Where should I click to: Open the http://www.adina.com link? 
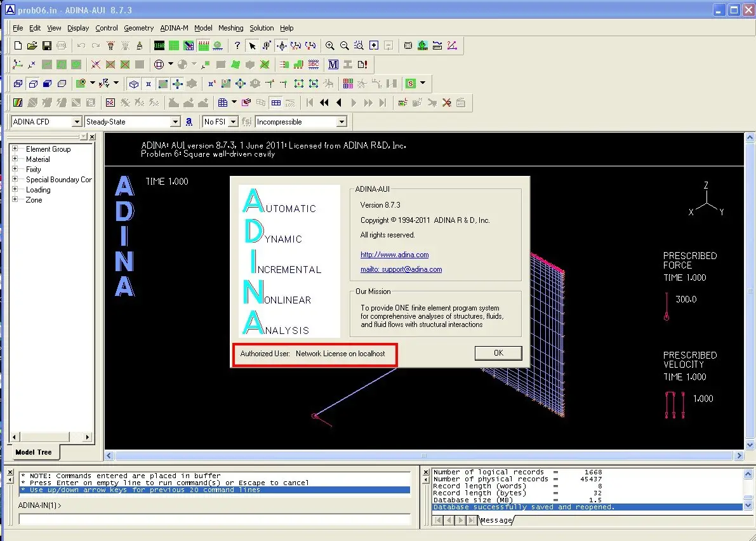394,255
